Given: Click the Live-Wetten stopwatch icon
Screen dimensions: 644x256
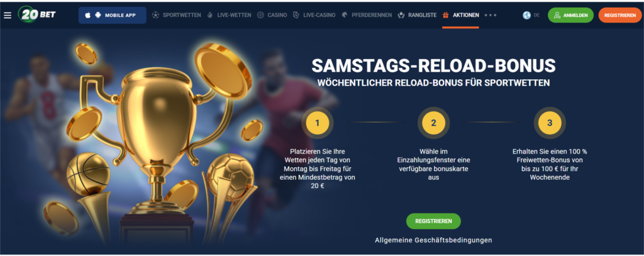Looking at the screenshot, I should tap(210, 15).
